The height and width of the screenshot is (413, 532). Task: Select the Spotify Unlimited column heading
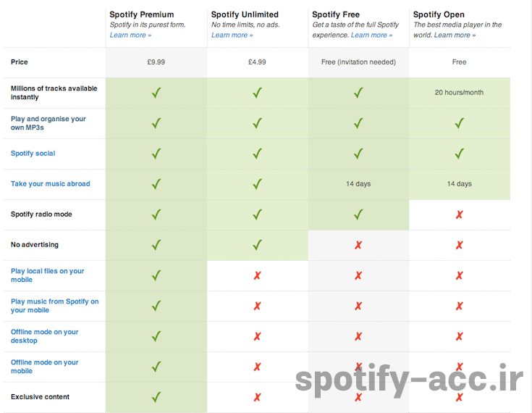[x=245, y=14]
